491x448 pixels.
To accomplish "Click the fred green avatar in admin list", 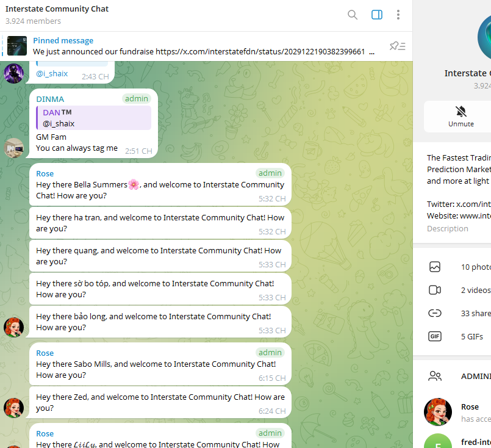I will (438, 442).
